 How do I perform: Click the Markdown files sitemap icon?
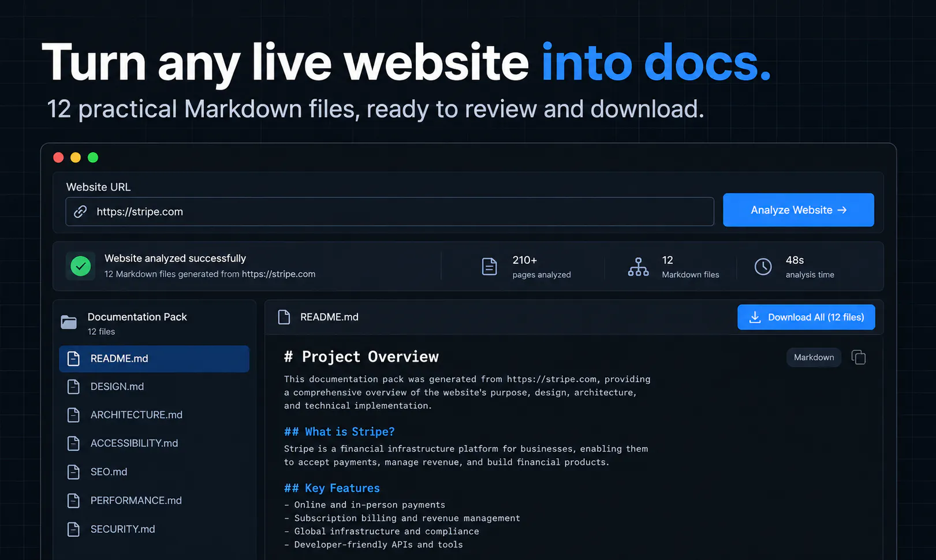[x=638, y=267]
